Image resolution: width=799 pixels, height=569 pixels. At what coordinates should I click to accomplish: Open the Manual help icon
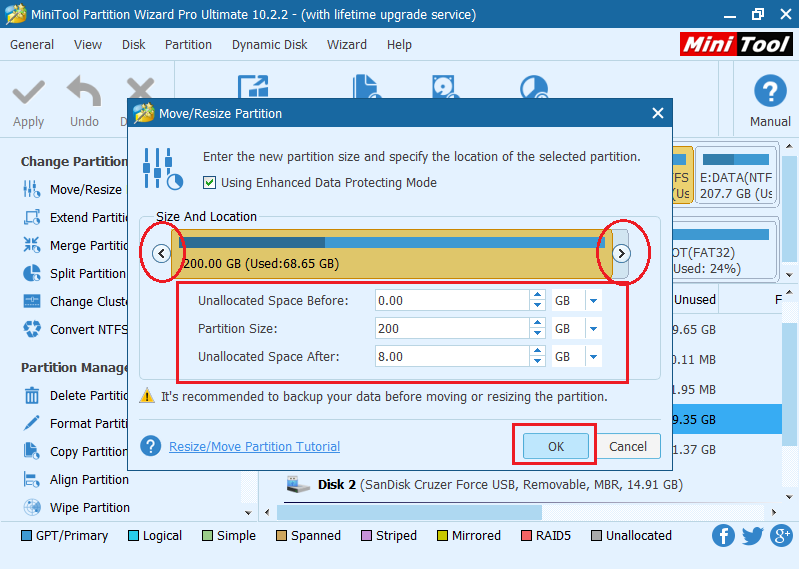point(770,91)
